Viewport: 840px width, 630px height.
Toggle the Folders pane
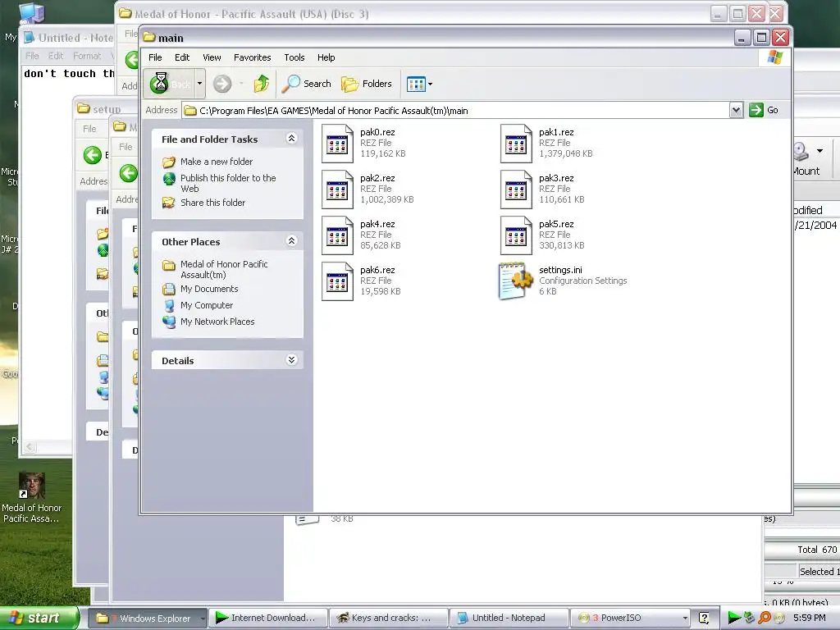[367, 84]
